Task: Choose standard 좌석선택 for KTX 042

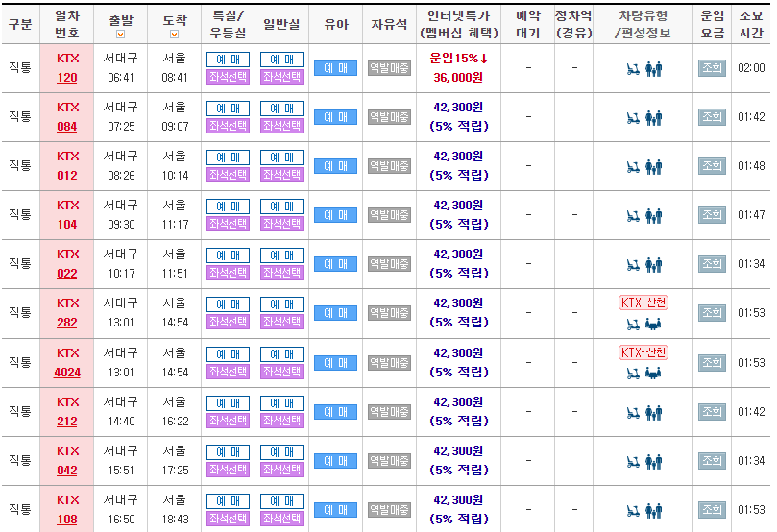Action: 281,469
